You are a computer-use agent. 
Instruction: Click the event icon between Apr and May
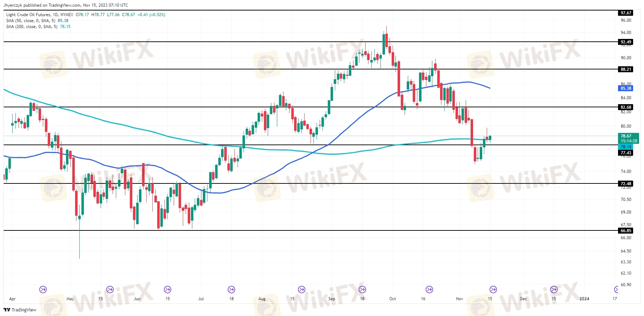(x=43, y=289)
